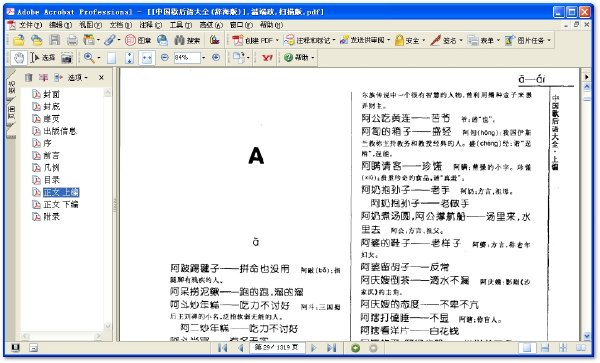Click the red Y! toolbar icon

click(267, 58)
